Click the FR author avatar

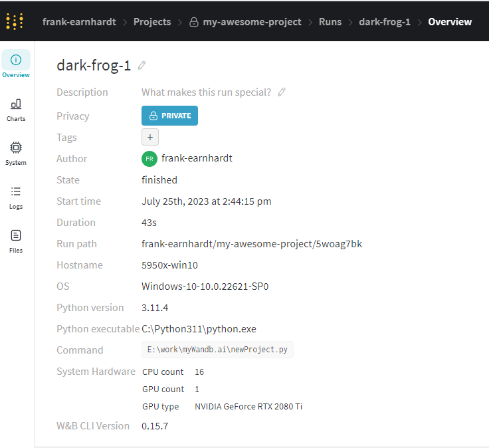click(x=149, y=159)
